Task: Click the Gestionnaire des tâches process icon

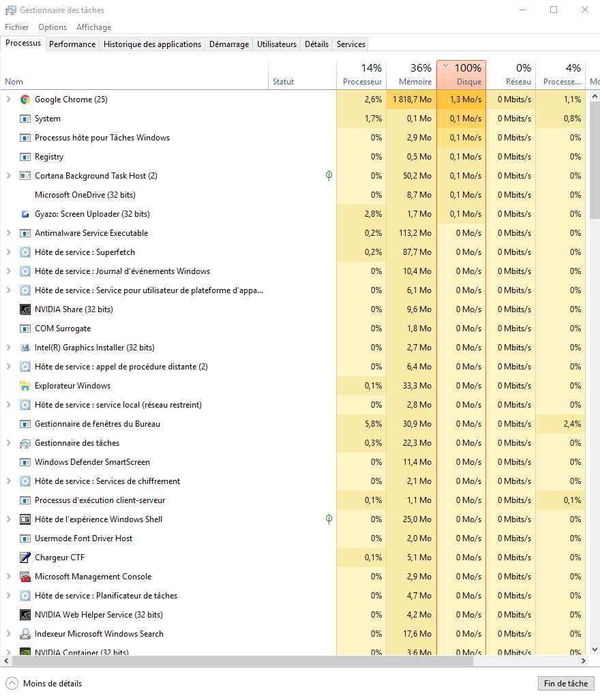Action: [25, 443]
